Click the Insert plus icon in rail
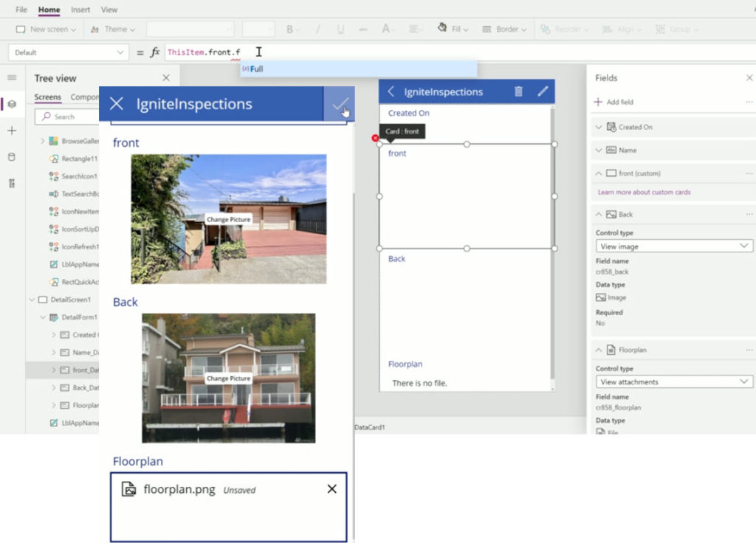The image size is (756, 543). click(12, 131)
